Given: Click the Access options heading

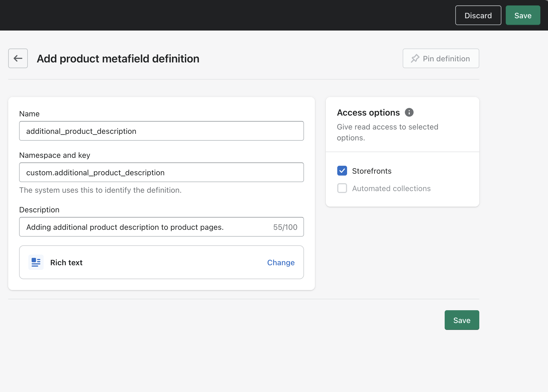Looking at the screenshot, I should pyautogui.click(x=368, y=113).
